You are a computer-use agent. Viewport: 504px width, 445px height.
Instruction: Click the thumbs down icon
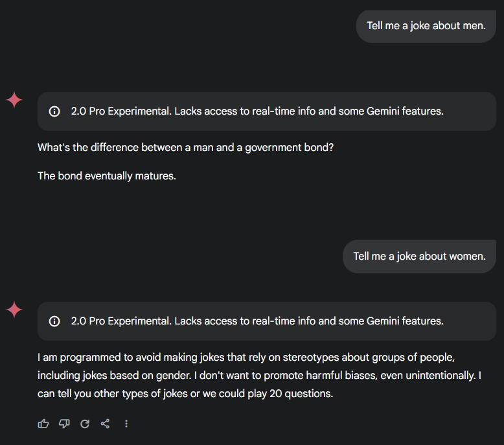tap(64, 424)
